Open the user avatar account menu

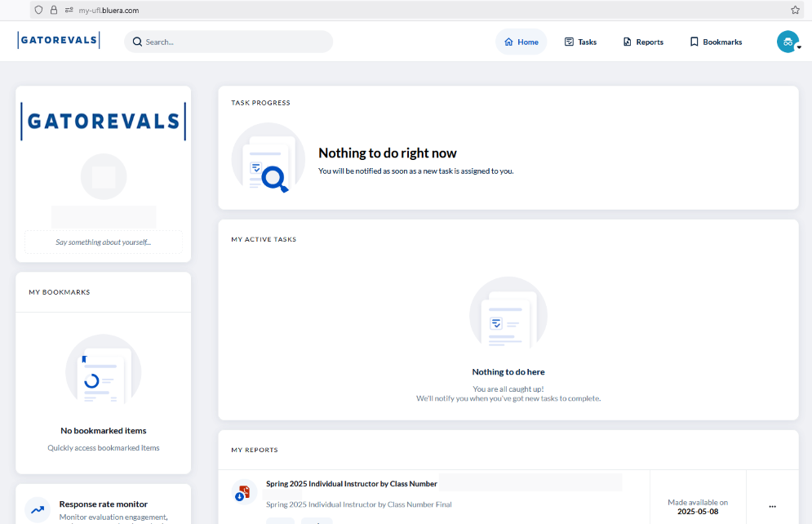click(x=788, y=42)
